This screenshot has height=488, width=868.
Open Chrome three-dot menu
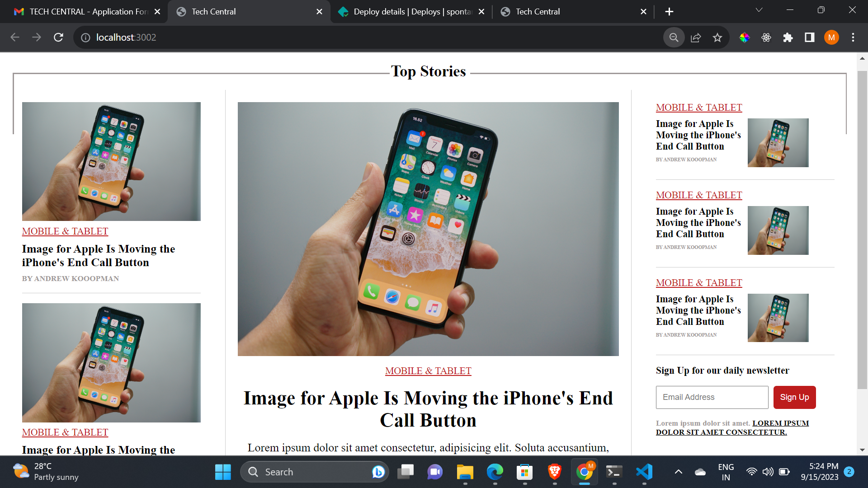(x=853, y=38)
